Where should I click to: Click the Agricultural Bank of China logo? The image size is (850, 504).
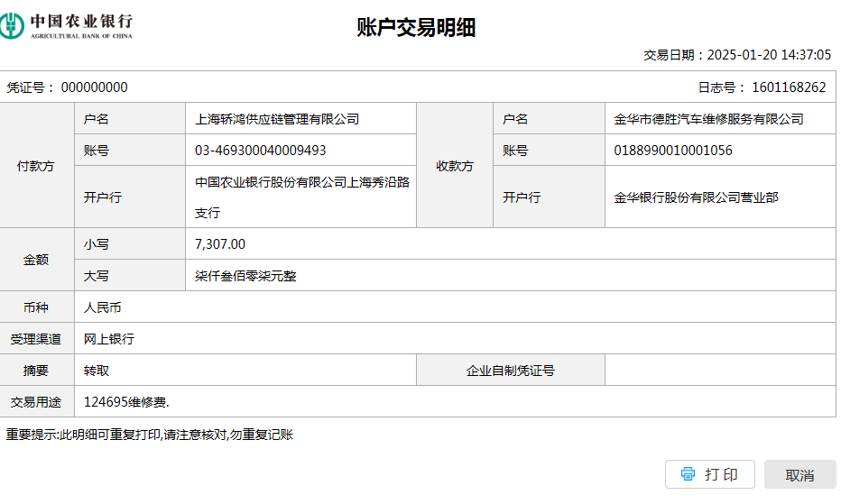(68, 25)
